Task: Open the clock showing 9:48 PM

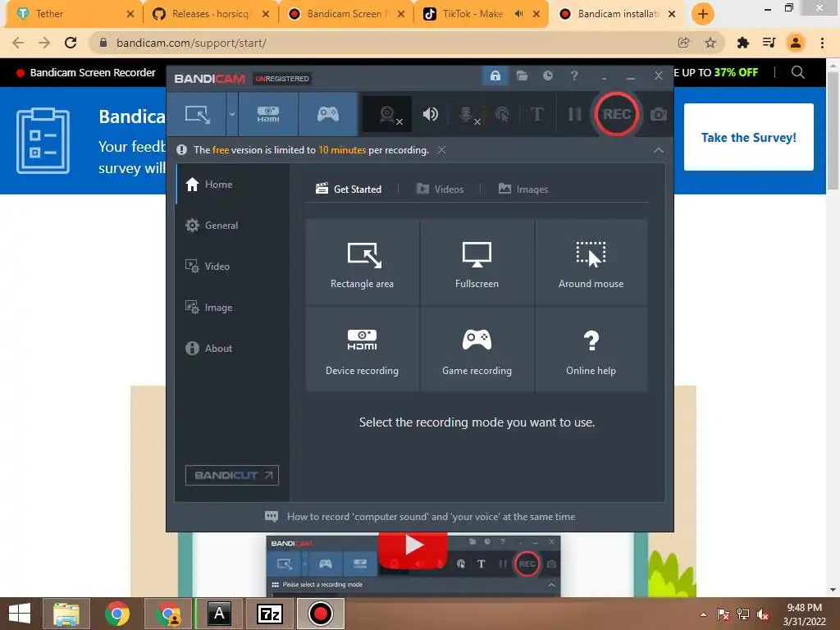Action: coord(804,614)
